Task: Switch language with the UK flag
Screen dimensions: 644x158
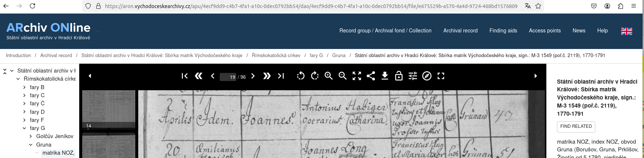Action: 627,31
